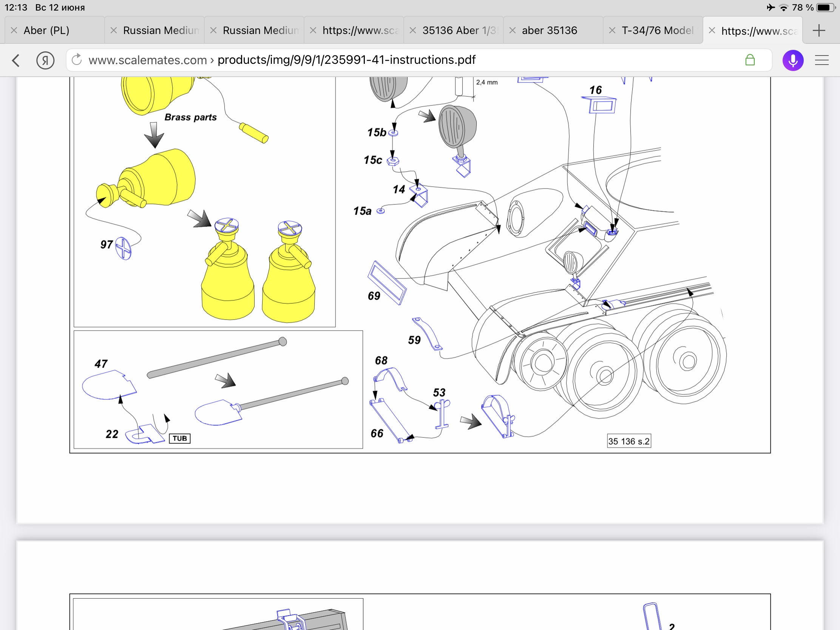Tap the green secure lock icon

(x=750, y=60)
